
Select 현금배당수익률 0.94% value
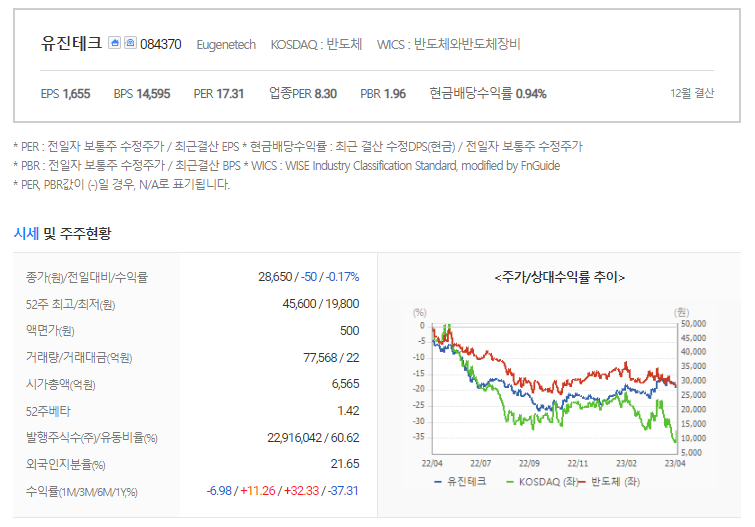[531, 93]
